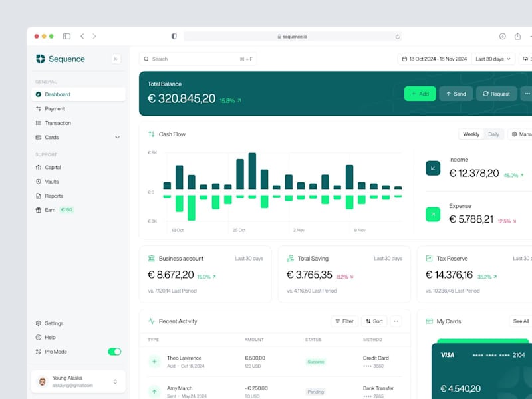Enable Pro Mode switch
Screen dimensions: 532x399
tap(113, 351)
